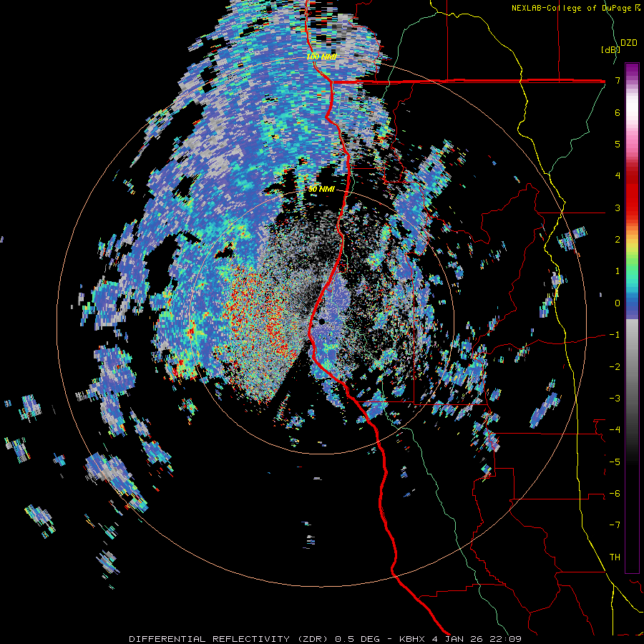Click the color scale label 5

tap(618, 144)
